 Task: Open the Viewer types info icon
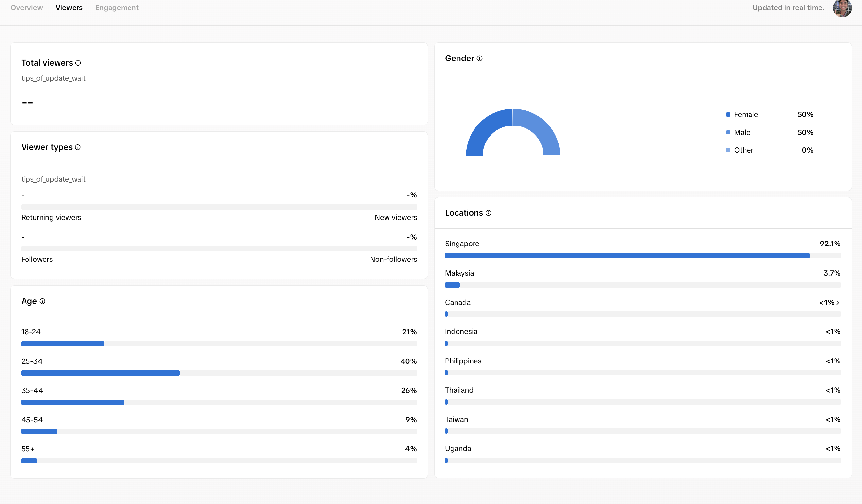point(78,147)
